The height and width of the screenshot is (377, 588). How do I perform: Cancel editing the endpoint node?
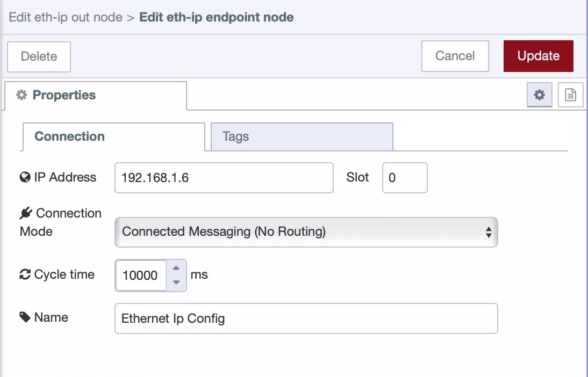[x=455, y=56]
